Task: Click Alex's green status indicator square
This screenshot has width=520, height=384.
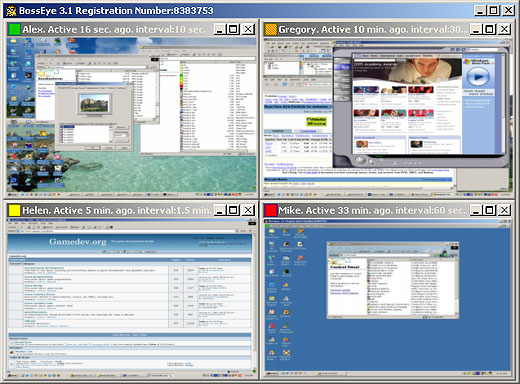Action: tap(14, 29)
